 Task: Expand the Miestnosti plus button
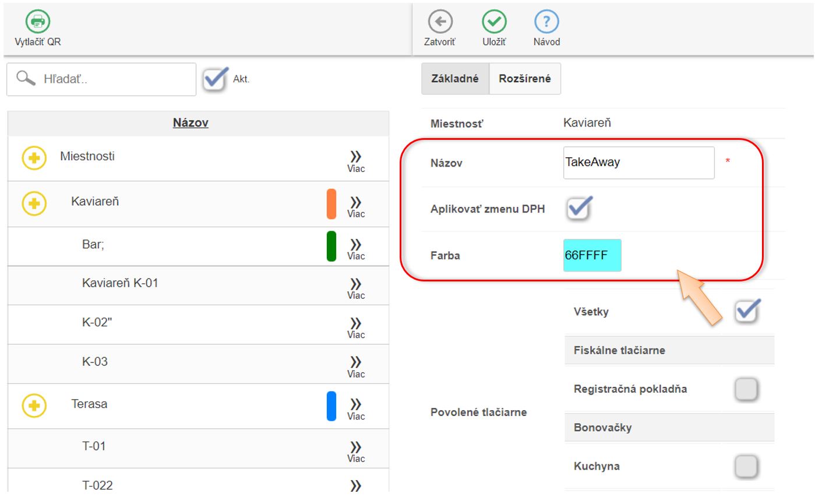[34, 158]
